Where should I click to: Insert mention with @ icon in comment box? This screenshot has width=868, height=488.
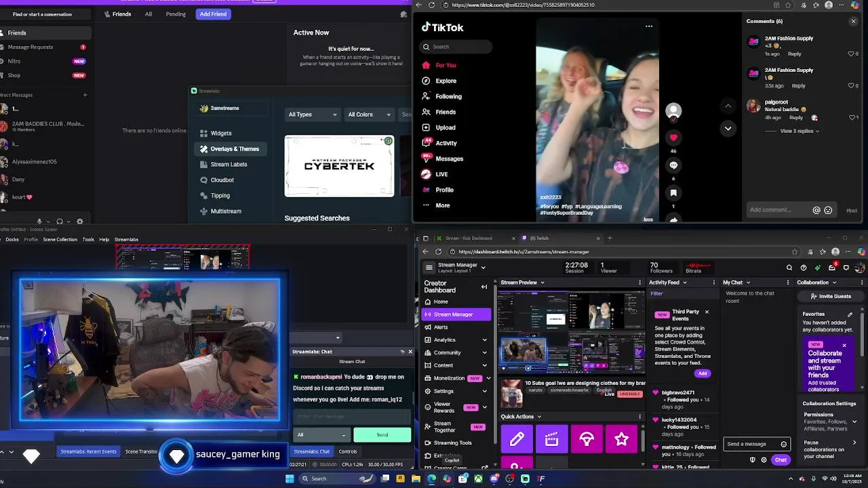[816, 210]
